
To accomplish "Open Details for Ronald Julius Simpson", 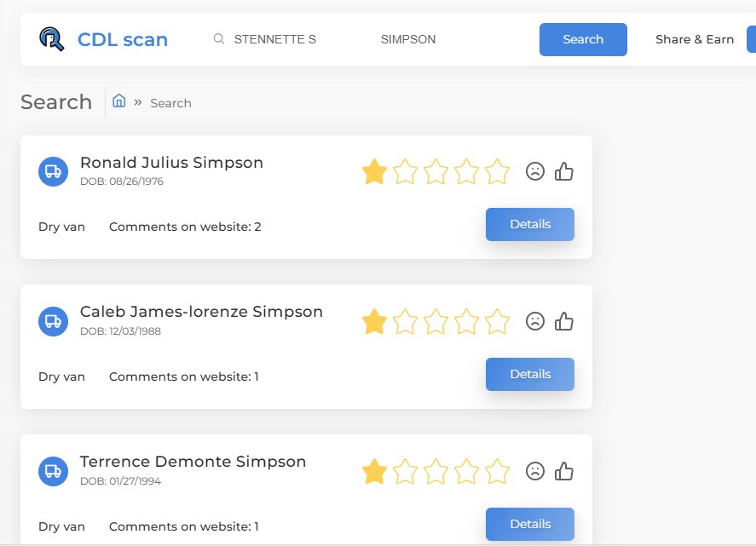I will point(530,224).
